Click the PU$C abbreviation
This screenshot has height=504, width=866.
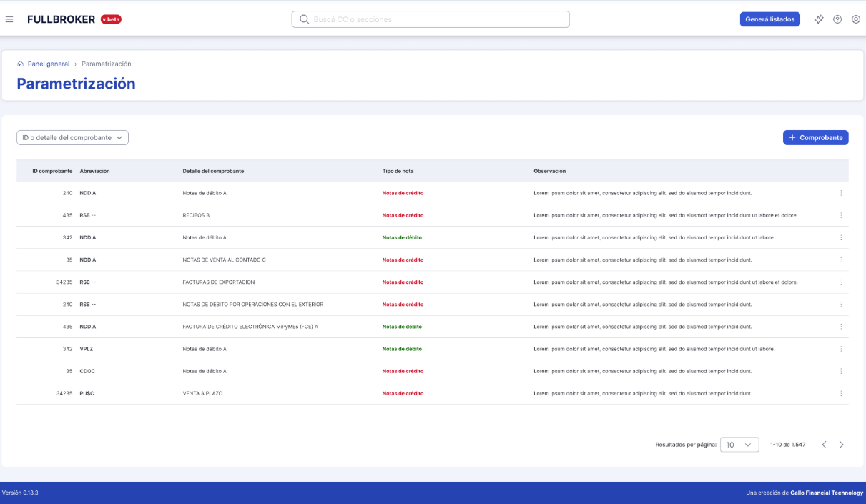coord(87,393)
